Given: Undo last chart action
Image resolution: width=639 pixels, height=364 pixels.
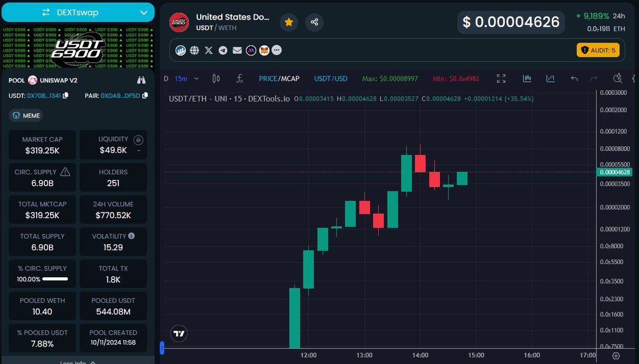Looking at the screenshot, I should tap(574, 79).
